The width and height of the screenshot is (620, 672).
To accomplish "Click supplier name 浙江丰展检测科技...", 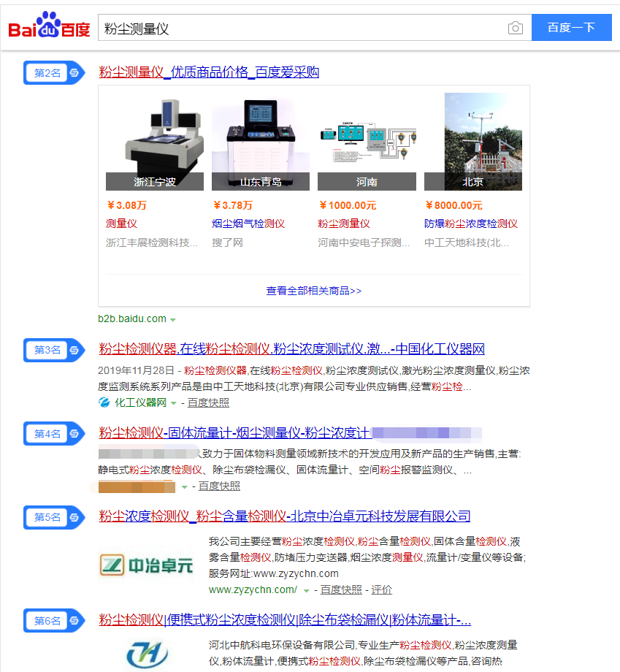I will coord(152,243).
